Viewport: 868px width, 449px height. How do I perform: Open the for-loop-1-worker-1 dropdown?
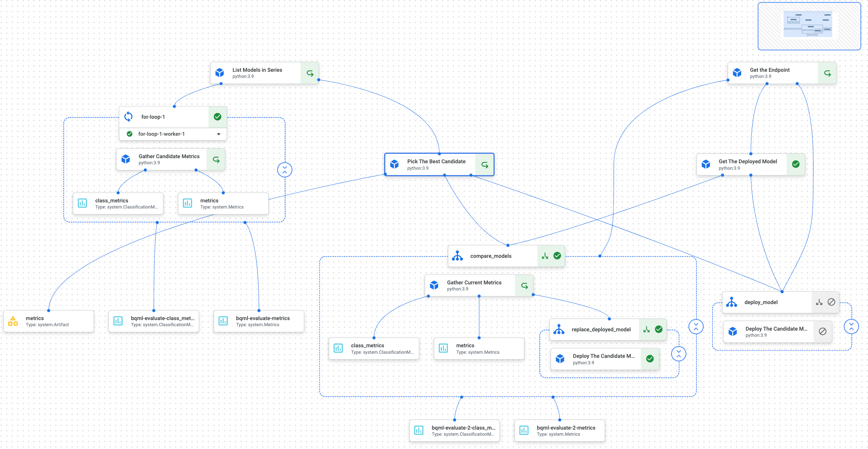[219, 134]
